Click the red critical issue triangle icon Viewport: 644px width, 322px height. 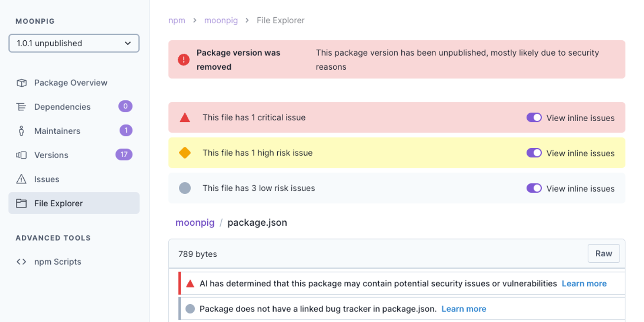(185, 118)
